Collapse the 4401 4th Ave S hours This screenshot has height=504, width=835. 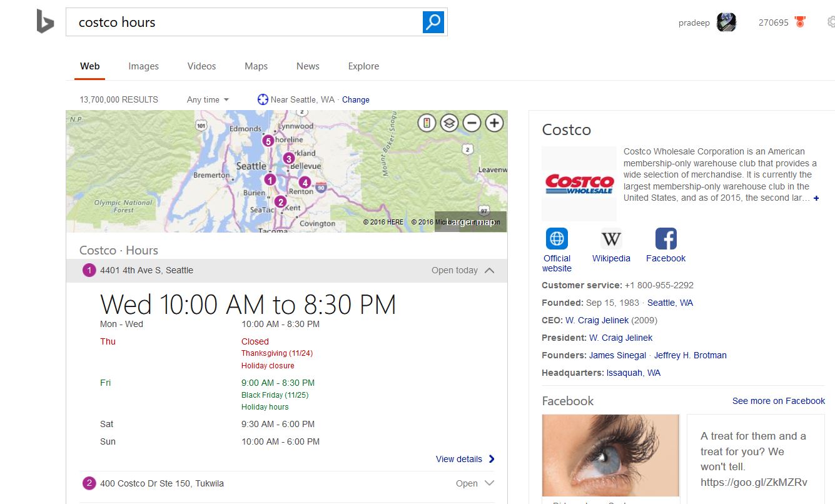490,270
